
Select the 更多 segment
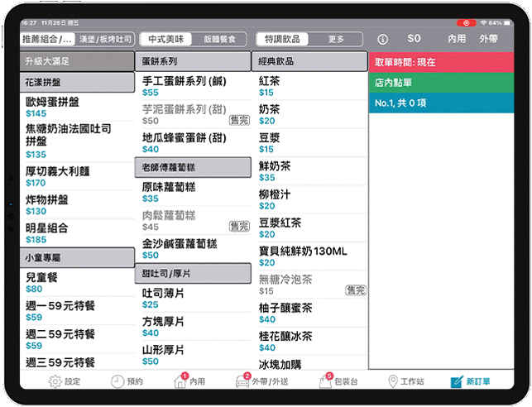(x=336, y=39)
